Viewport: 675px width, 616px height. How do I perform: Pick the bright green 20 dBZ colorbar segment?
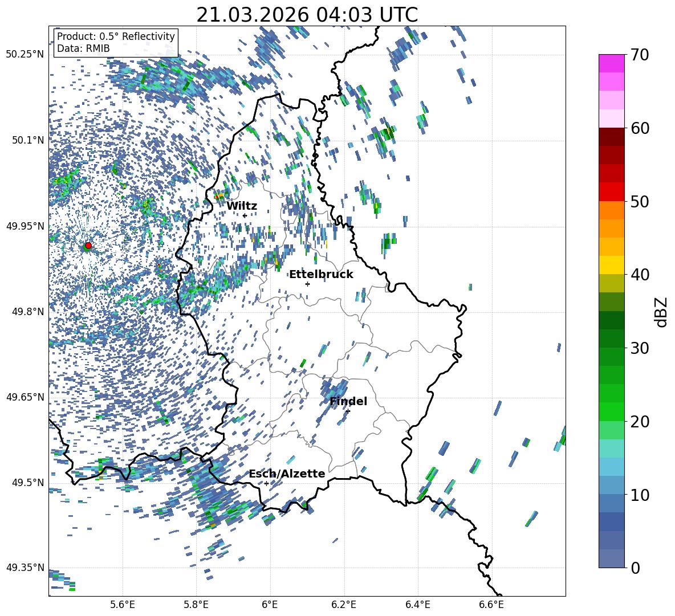(612, 411)
